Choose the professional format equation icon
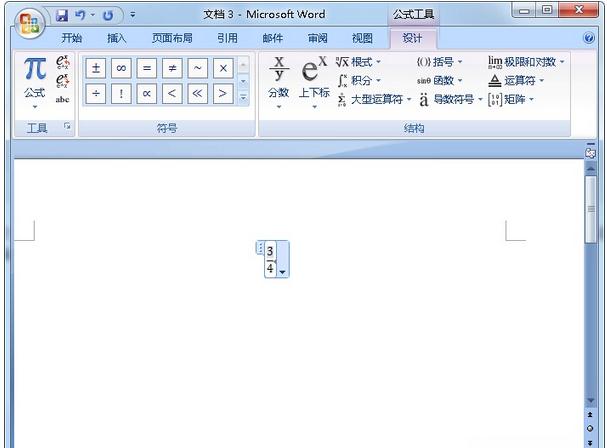 62,62
